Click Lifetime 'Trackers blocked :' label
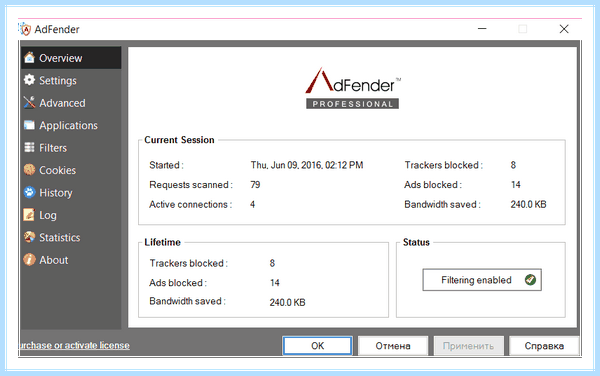Image resolution: width=600 pixels, height=376 pixels. tap(189, 263)
